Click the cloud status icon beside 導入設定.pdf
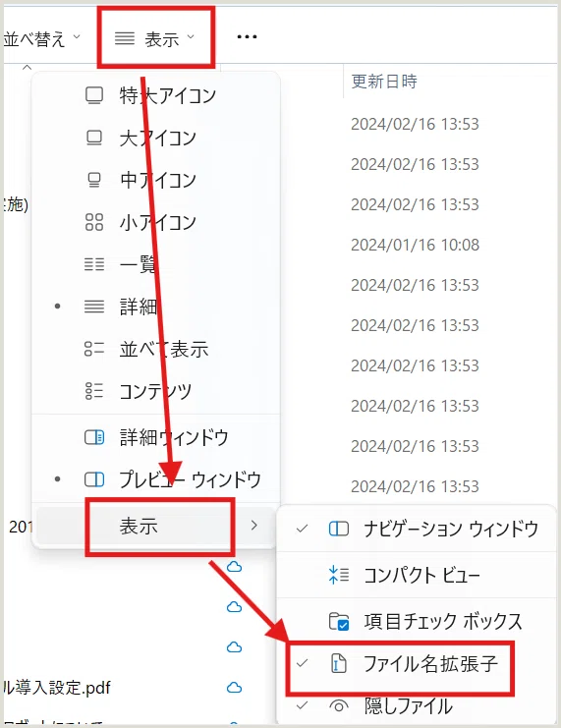This screenshot has width=561, height=728. [234, 688]
